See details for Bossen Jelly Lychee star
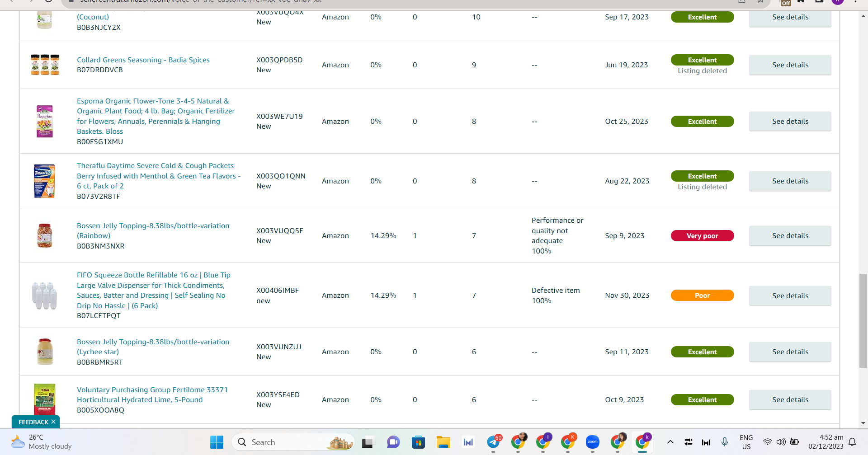Image resolution: width=868 pixels, height=455 pixels. click(790, 352)
